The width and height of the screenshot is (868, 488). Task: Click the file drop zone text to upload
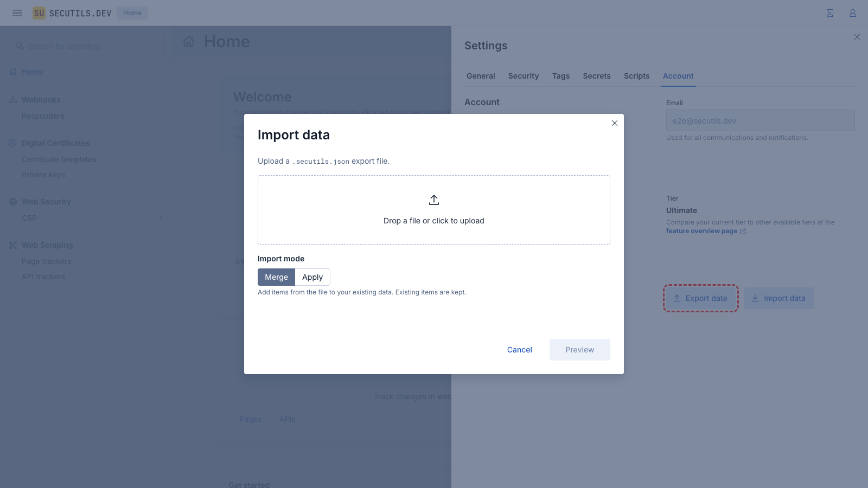[434, 221]
